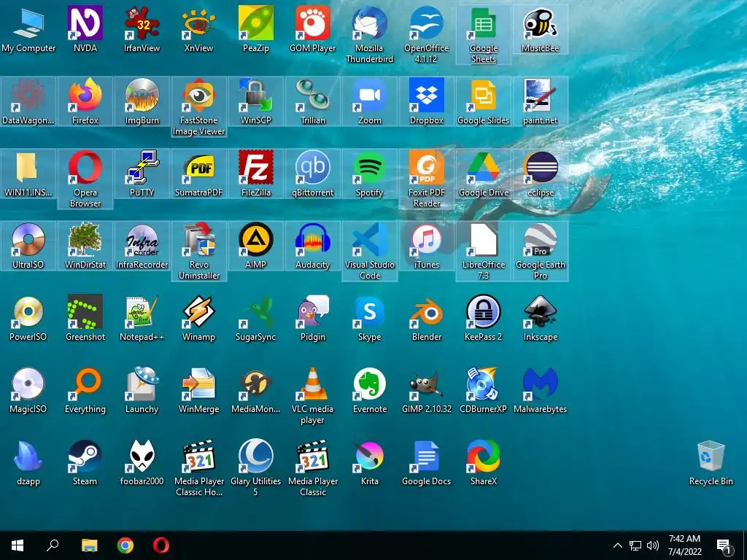Show hidden system tray icons
Viewport: 747px width, 560px height.
point(617,545)
